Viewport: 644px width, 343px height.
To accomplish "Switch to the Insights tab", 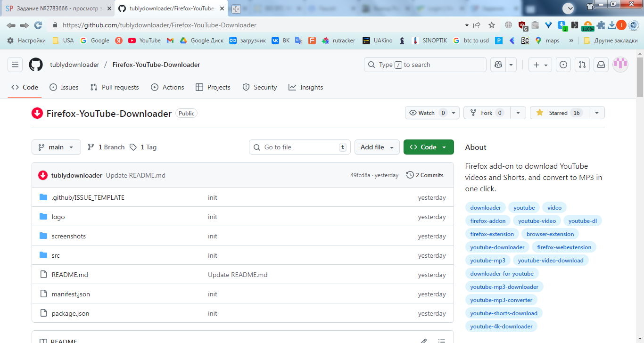I will 306,87.
